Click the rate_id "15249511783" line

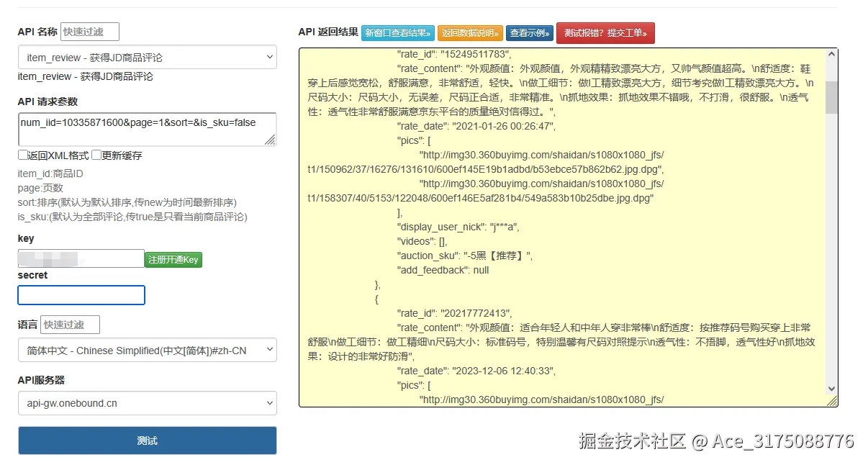point(454,54)
